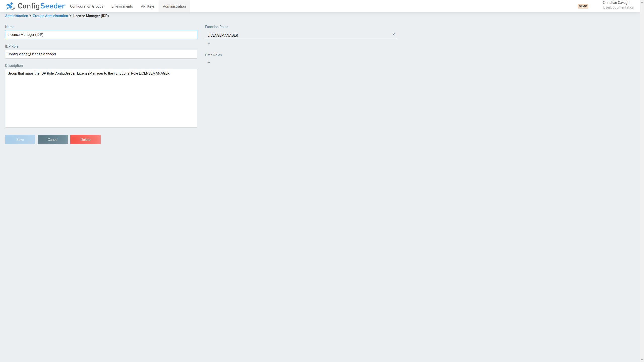
Task: Click inside the Name input field
Action: pos(101,35)
